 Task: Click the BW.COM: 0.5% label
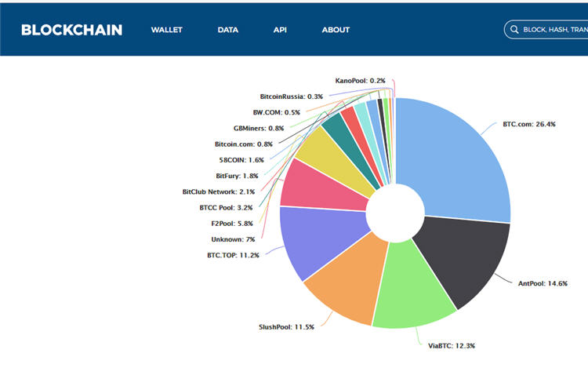click(277, 112)
